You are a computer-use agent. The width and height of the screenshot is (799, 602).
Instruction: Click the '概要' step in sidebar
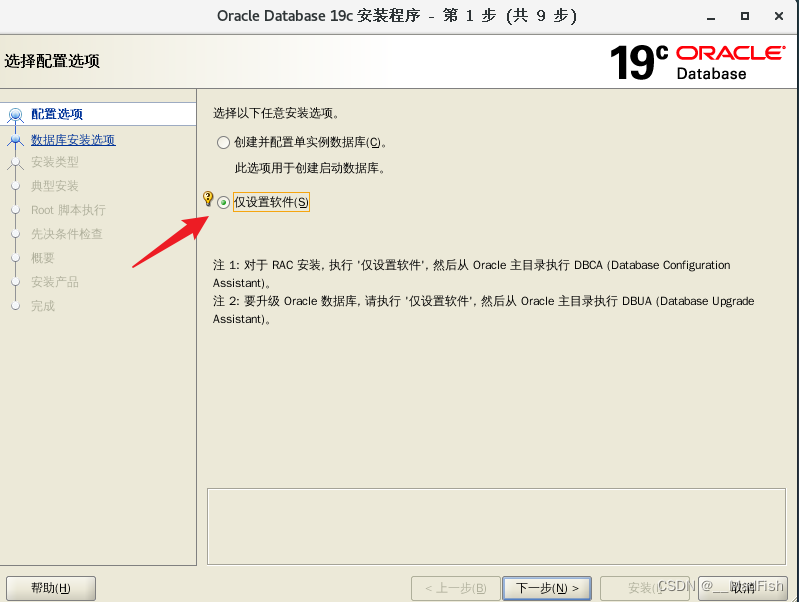(x=42, y=258)
